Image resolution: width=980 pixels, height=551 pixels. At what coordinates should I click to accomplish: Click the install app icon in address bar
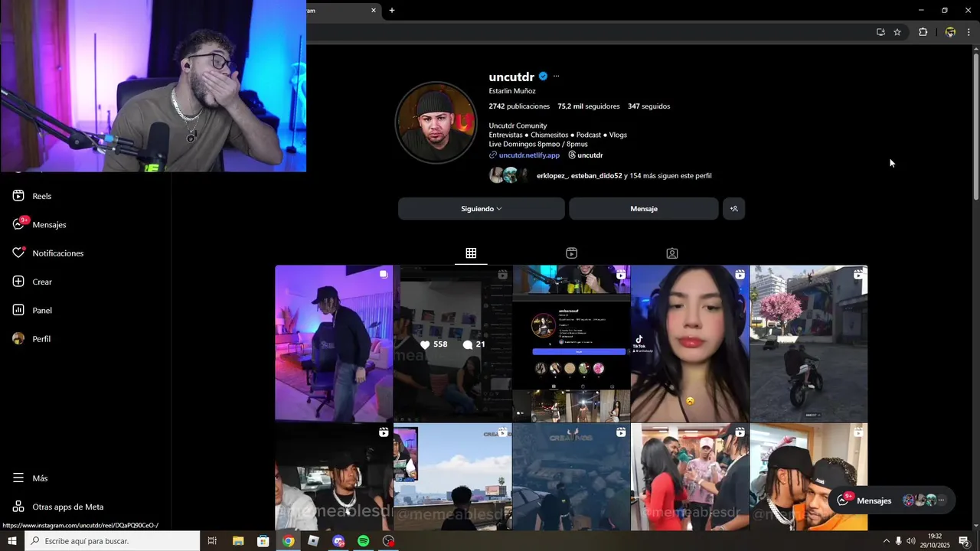880,32
